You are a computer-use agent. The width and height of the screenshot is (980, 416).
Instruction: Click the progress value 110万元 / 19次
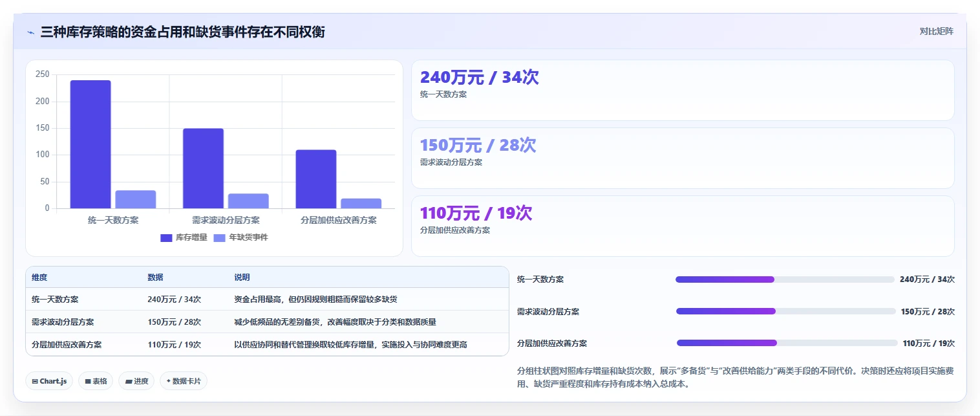[x=928, y=343]
